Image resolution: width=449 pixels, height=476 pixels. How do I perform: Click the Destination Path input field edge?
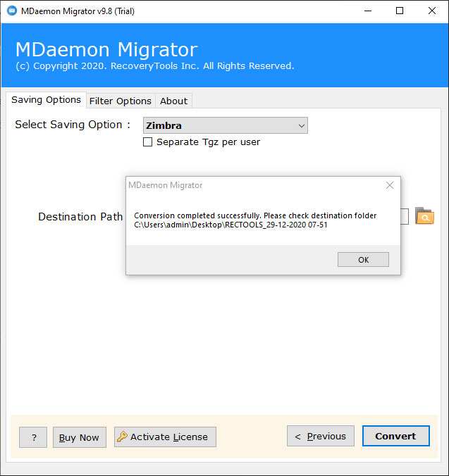pos(405,216)
